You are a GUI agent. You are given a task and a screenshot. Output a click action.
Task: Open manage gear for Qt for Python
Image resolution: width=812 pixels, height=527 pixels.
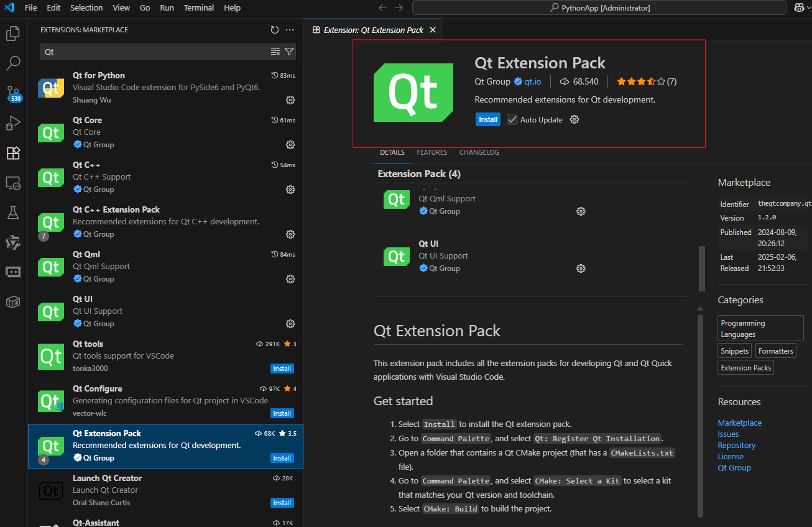point(290,100)
